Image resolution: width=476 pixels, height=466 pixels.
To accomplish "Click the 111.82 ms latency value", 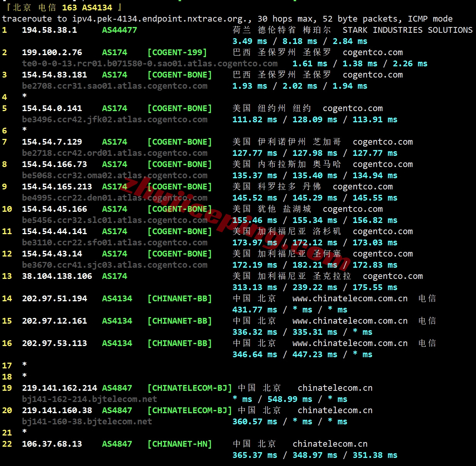I will coord(255,119).
